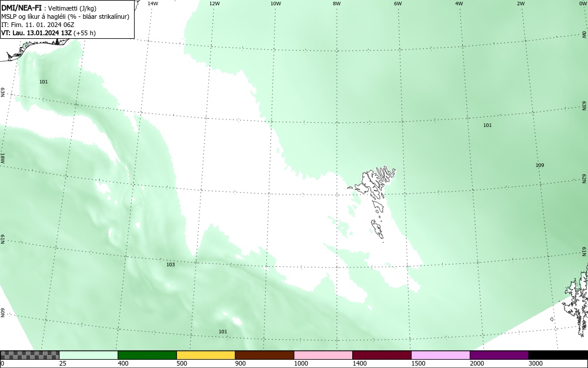This screenshot has width=588, height=368.
Task: Click the "18W" label on the left edge
Action: [2, 158]
